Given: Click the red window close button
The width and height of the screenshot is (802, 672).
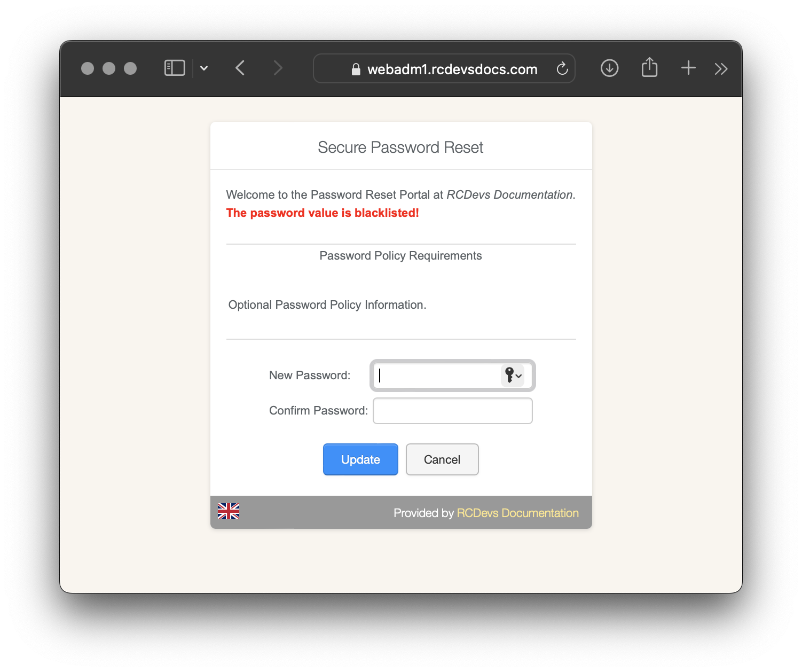Looking at the screenshot, I should 88,68.
